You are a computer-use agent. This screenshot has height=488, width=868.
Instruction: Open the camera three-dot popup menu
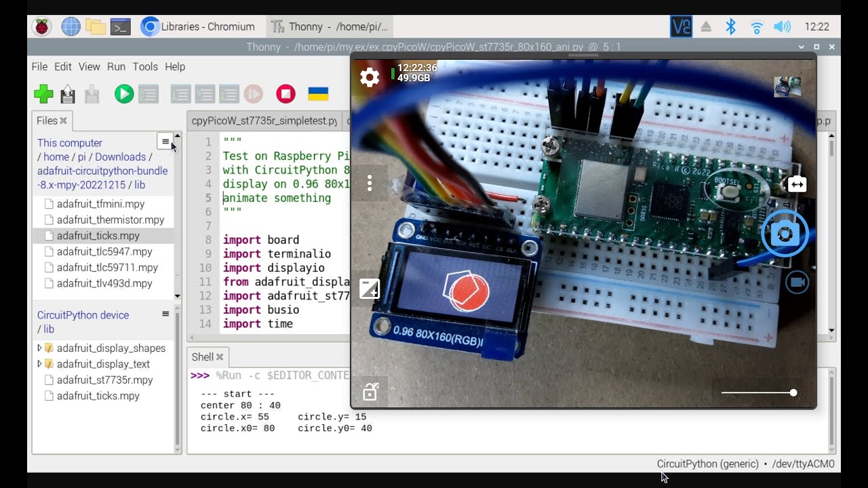tap(370, 183)
